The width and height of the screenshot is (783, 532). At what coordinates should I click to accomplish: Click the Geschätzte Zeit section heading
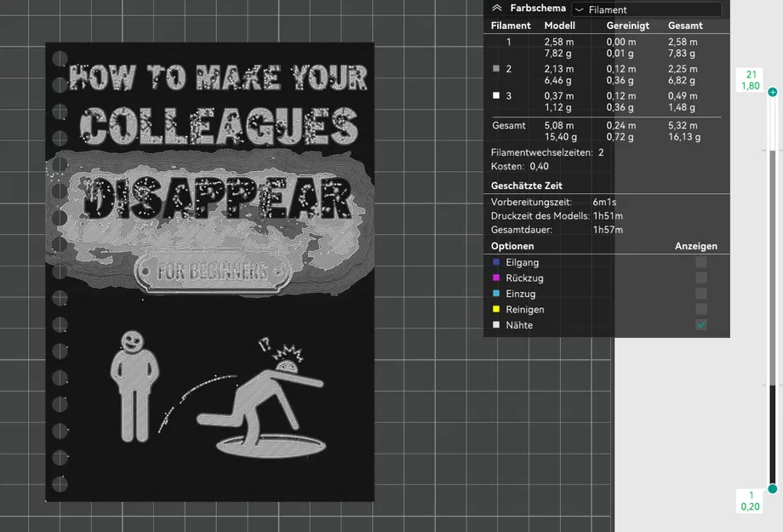(x=526, y=186)
